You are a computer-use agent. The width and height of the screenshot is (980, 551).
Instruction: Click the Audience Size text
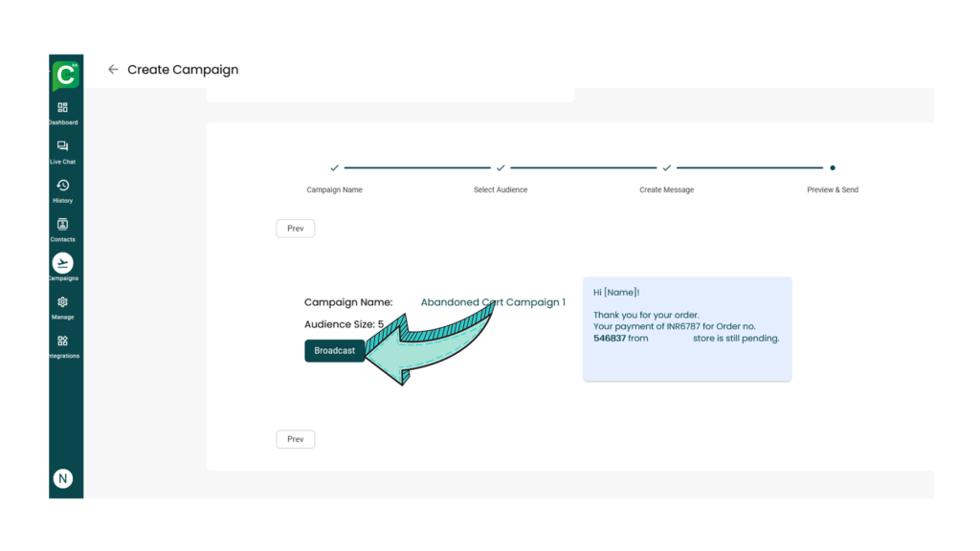(343, 324)
